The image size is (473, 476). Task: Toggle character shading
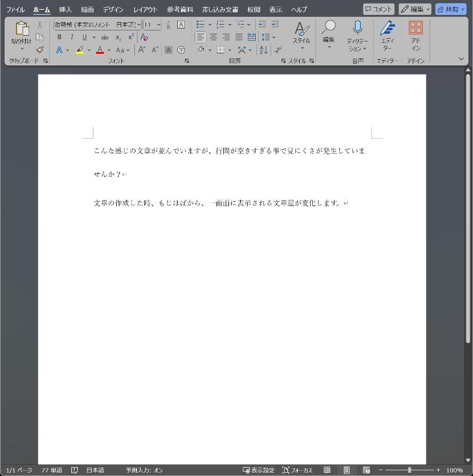point(168,50)
